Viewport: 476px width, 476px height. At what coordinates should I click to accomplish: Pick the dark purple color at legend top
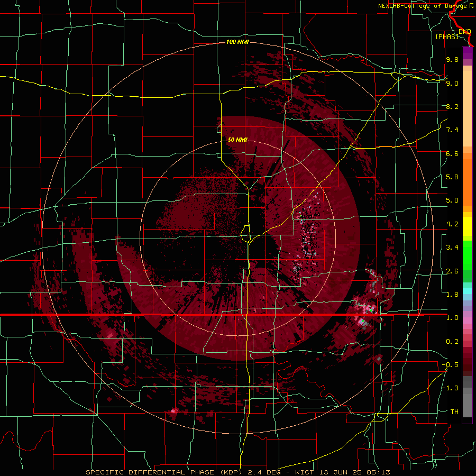click(x=467, y=53)
